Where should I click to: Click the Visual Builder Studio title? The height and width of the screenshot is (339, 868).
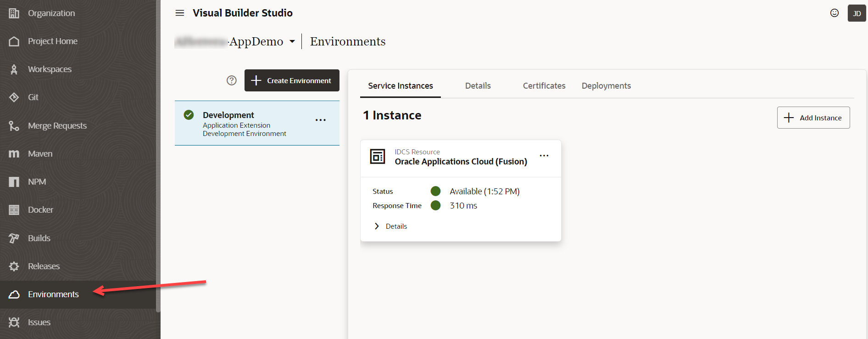[x=243, y=13]
